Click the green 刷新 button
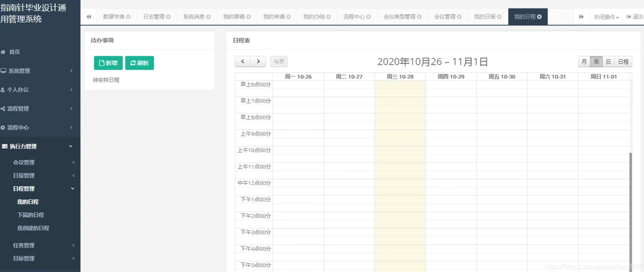The height and width of the screenshot is (272, 644). (139, 63)
